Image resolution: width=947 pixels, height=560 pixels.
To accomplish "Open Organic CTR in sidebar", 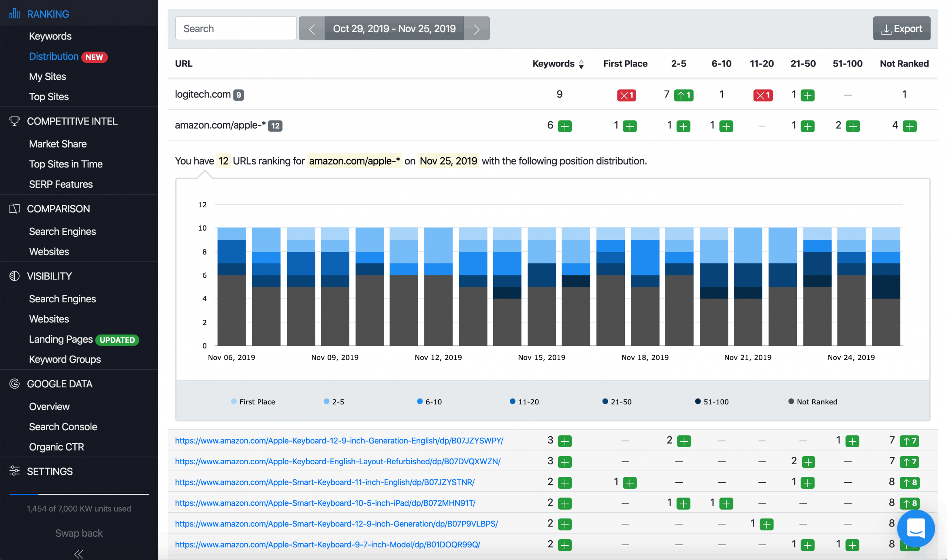I will point(57,447).
